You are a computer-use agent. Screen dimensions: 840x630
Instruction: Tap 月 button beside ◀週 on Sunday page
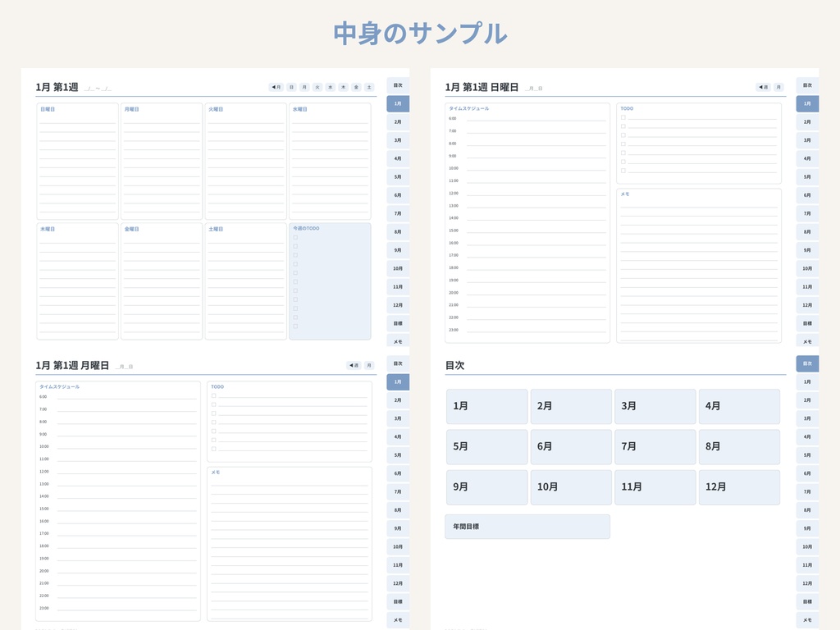pos(778,87)
